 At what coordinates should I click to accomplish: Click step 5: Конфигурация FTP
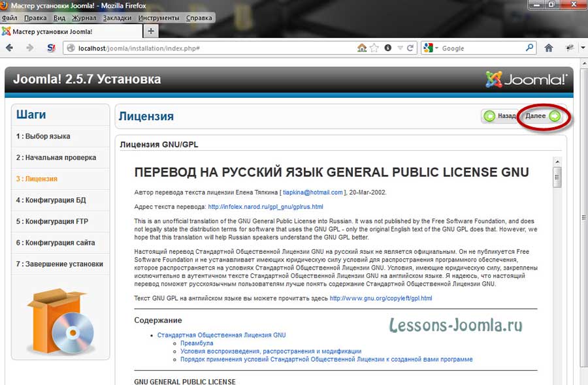[x=52, y=221]
